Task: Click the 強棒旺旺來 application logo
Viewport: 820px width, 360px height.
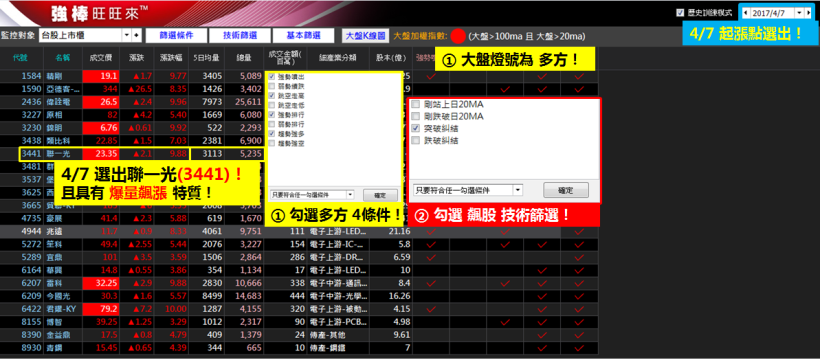Action: click(x=99, y=13)
